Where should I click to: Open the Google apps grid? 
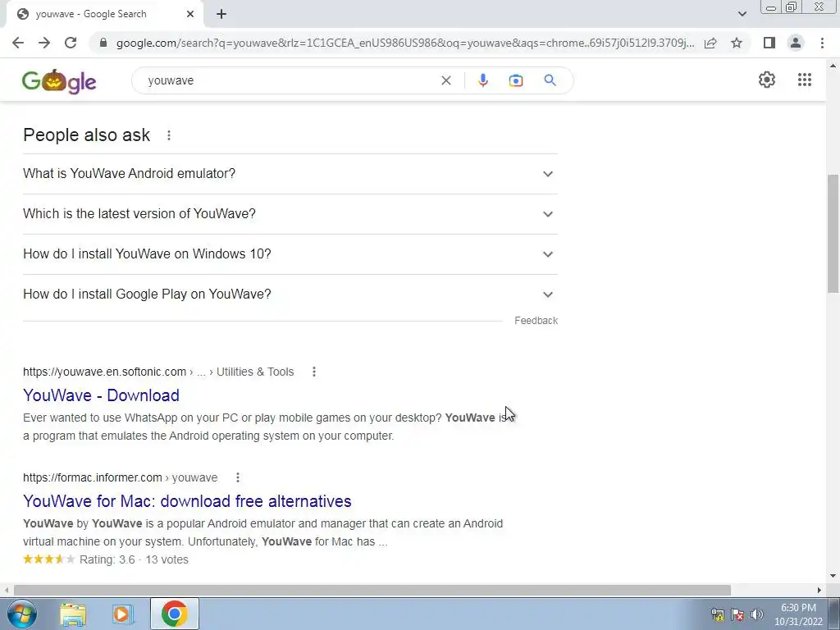pyautogui.click(x=804, y=80)
